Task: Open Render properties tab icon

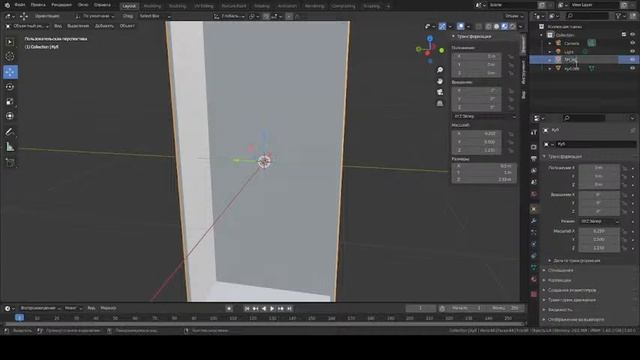Action: (534, 147)
